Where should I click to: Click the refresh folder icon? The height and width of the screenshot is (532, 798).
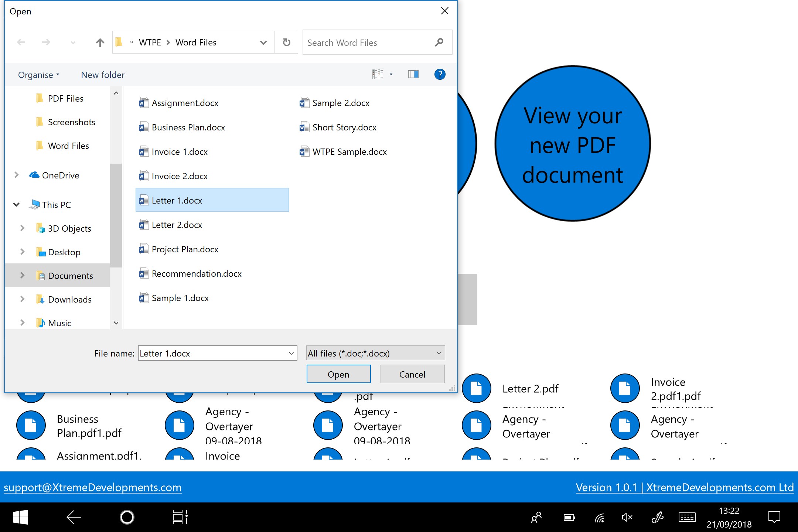(286, 42)
